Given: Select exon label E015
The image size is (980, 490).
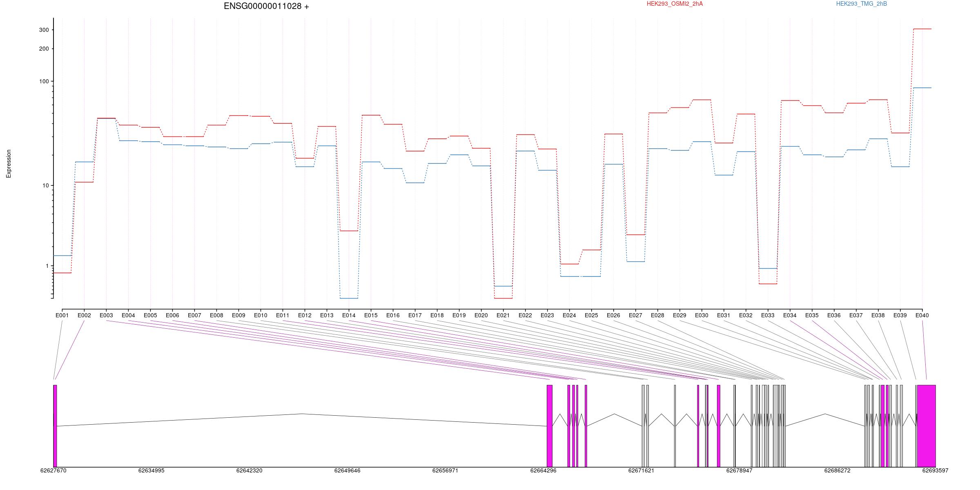Looking at the screenshot, I should pyautogui.click(x=371, y=315).
